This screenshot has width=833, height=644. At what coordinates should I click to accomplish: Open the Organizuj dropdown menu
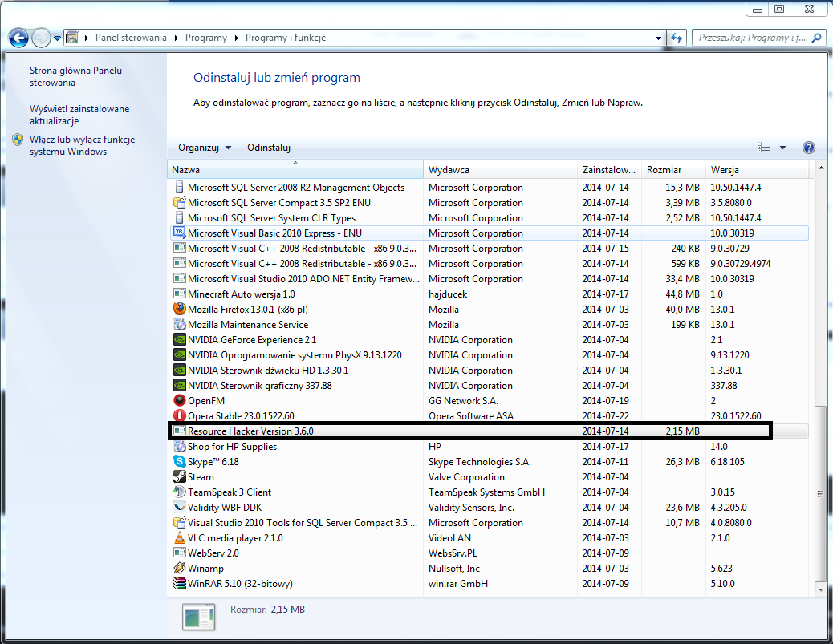[205, 148]
